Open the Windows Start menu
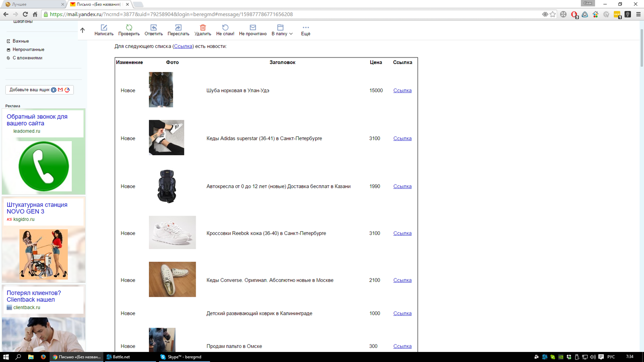 click(6, 357)
